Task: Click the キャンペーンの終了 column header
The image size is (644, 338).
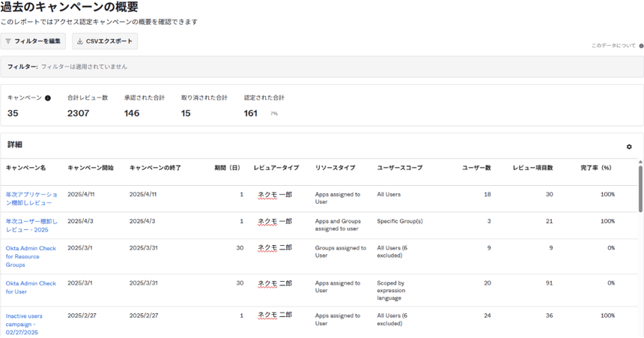Action: [155, 168]
